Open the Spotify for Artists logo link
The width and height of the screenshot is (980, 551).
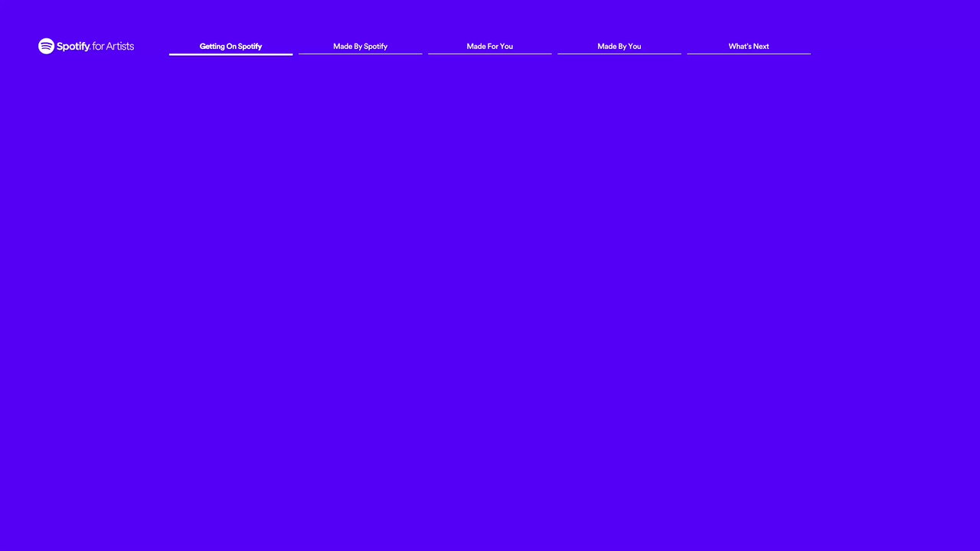(86, 46)
